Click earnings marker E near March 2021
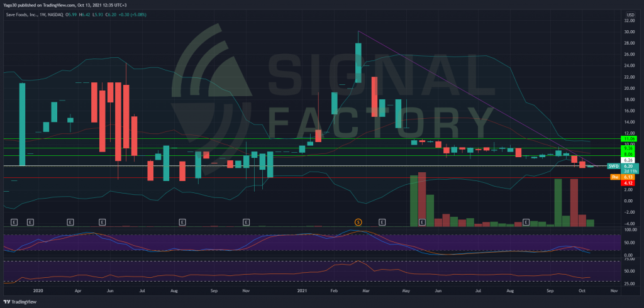Viewport: 644px width, 308px height. point(382,222)
